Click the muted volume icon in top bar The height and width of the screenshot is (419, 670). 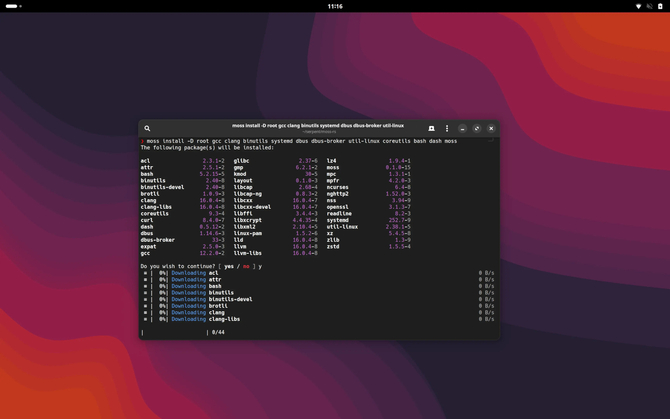649,6
